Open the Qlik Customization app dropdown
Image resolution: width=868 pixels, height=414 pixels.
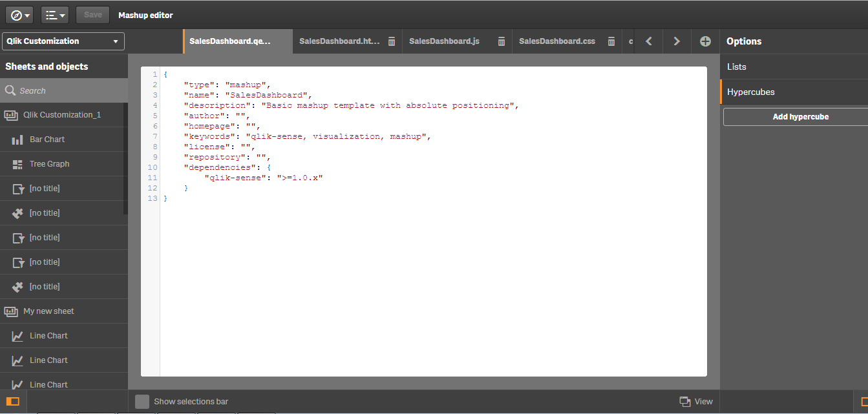[x=63, y=41]
